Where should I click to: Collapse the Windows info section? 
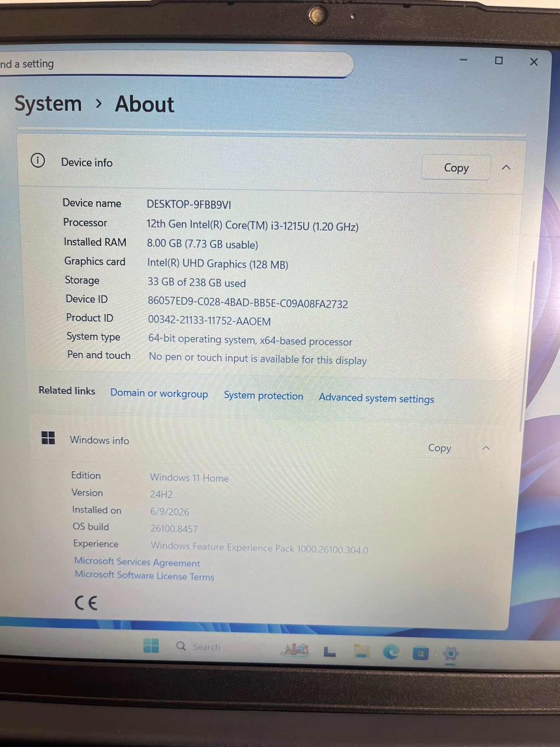[486, 448]
